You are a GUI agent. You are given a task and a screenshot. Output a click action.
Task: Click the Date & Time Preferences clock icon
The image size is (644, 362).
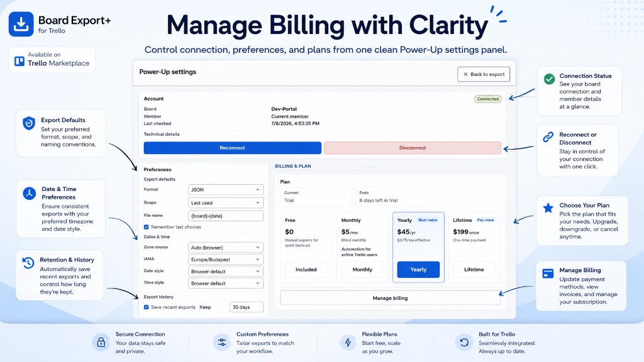click(x=29, y=194)
